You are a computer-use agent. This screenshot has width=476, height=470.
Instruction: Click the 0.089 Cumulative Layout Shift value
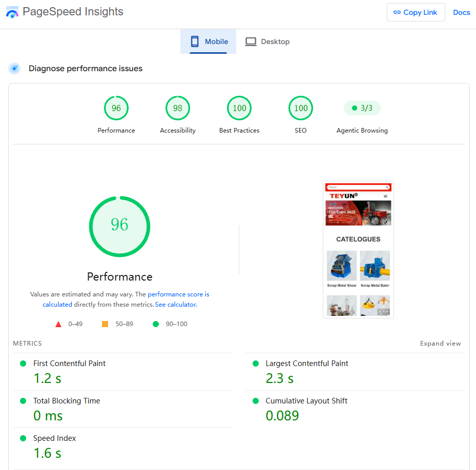pos(282,416)
